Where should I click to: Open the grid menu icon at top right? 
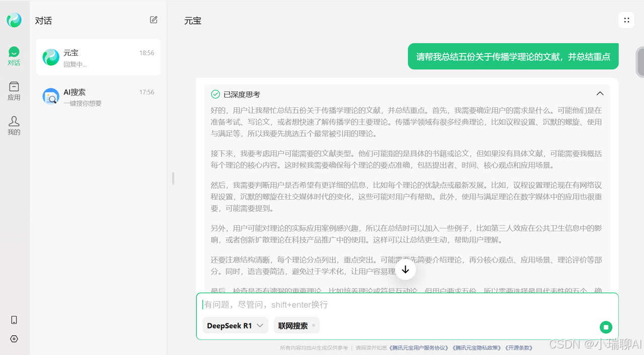tap(626, 20)
